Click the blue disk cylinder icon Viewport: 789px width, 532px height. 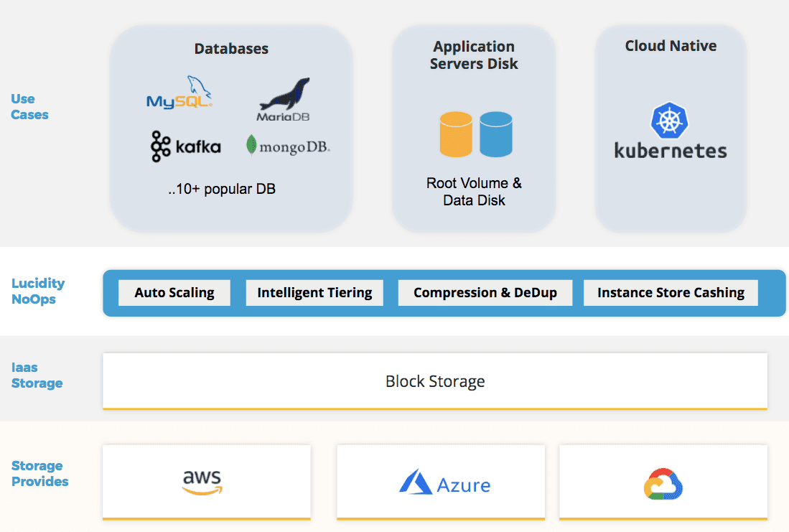pyautogui.click(x=496, y=134)
